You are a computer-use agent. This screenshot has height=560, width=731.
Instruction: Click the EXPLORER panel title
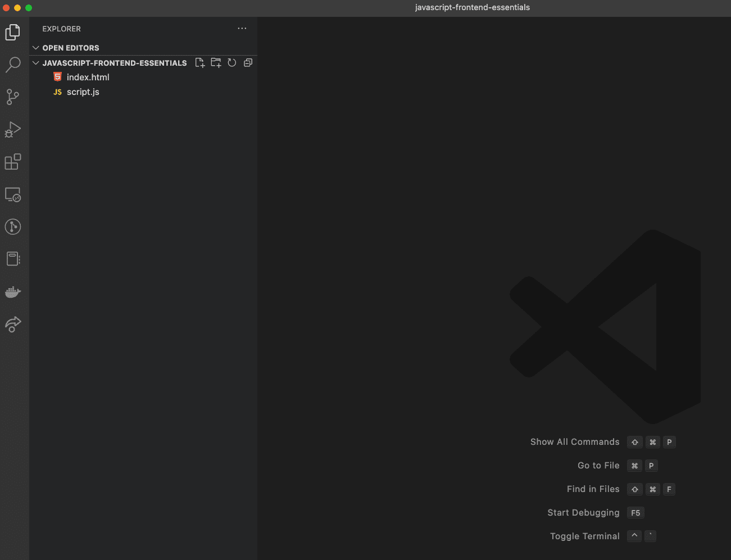click(62, 29)
